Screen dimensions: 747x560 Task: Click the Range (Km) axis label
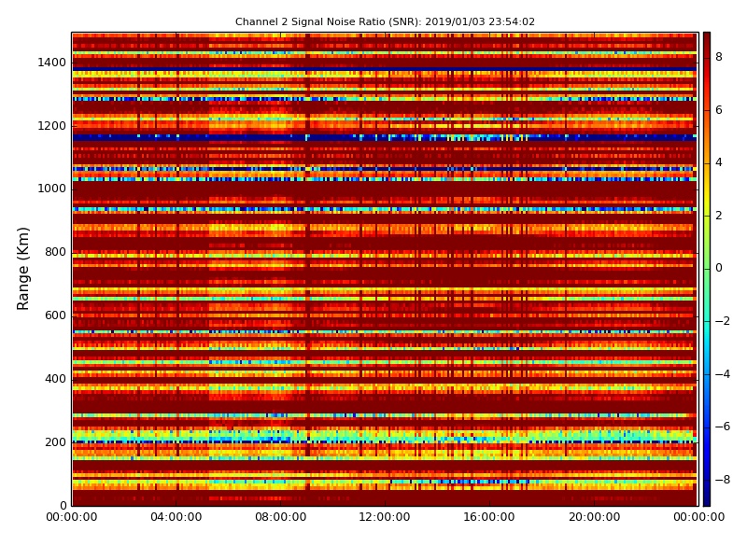point(22,269)
